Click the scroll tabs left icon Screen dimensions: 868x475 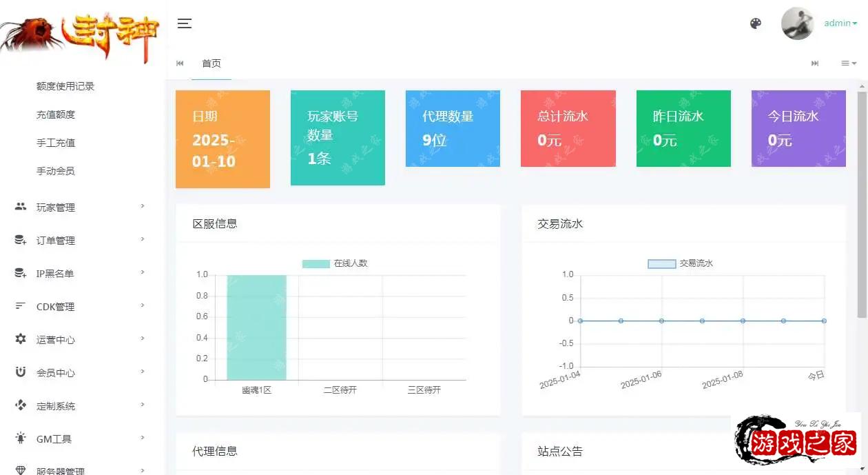(180, 63)
